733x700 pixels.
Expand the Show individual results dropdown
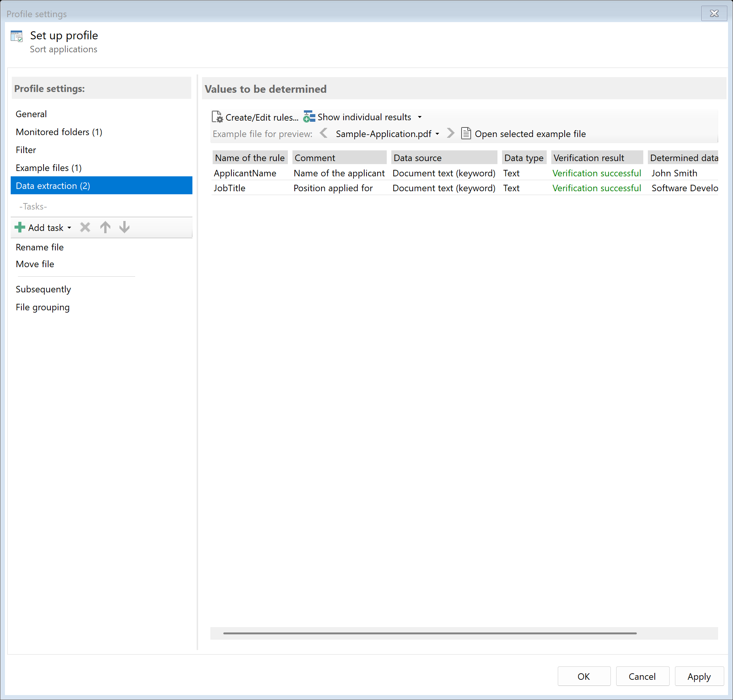point(420,117)
